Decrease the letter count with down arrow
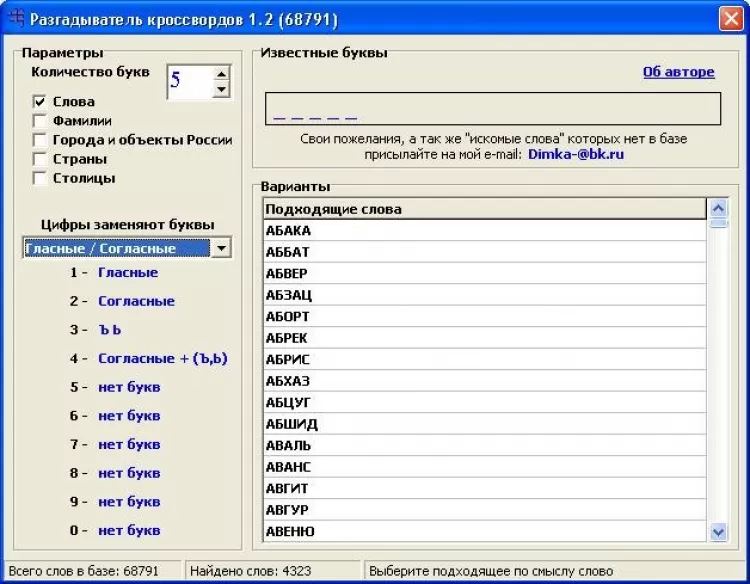Image resolution: width=750 pixels, height=584 pixels. (221, 90)
